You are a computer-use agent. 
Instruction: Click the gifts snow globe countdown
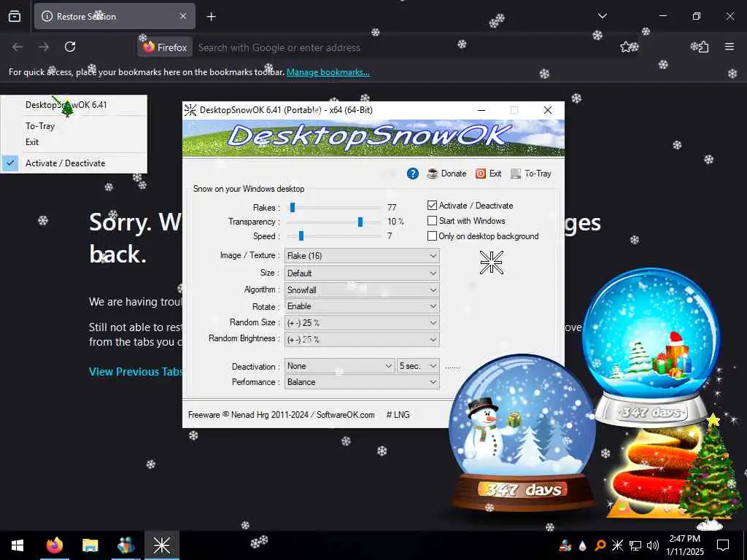click(651, 348)
